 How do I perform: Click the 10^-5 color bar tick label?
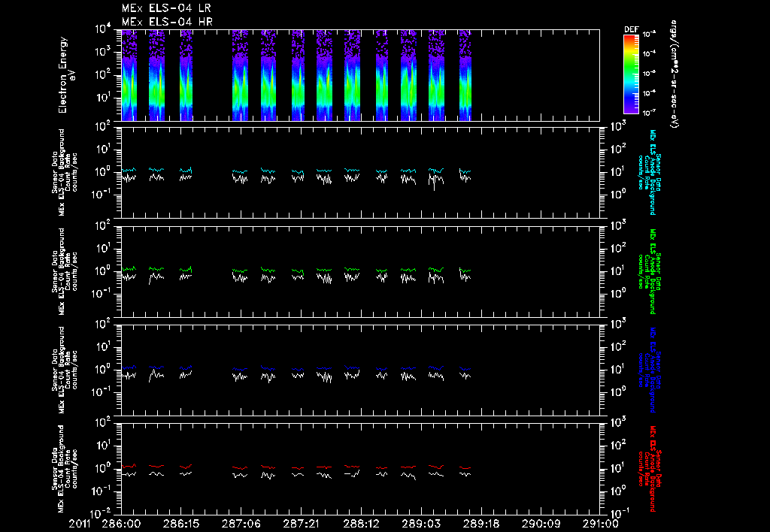coord(649,73)
